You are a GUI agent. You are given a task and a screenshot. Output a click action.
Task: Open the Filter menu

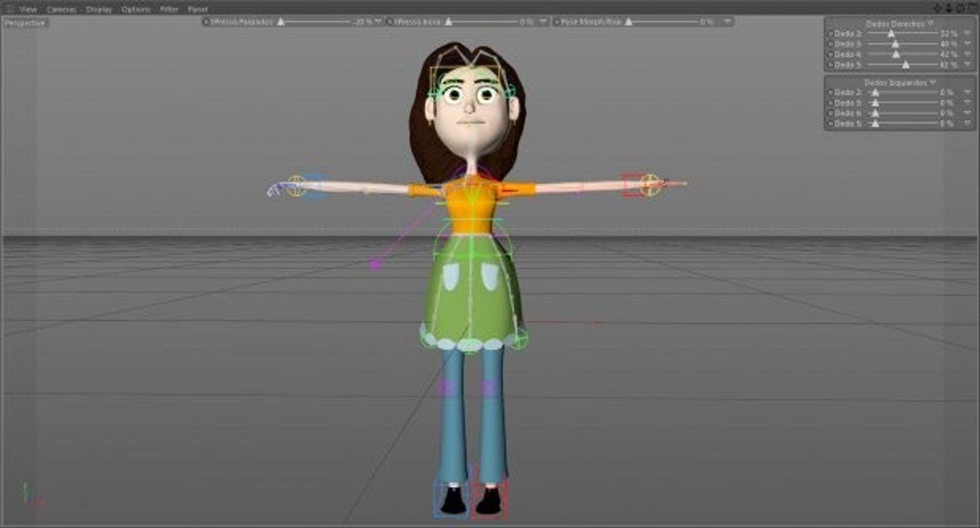pos(169,9)
